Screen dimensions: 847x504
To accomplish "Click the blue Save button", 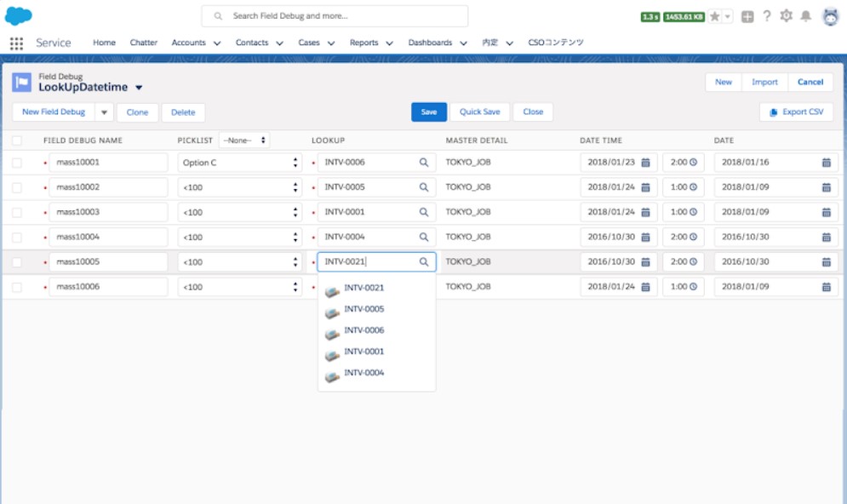I will tap(429, 112).
